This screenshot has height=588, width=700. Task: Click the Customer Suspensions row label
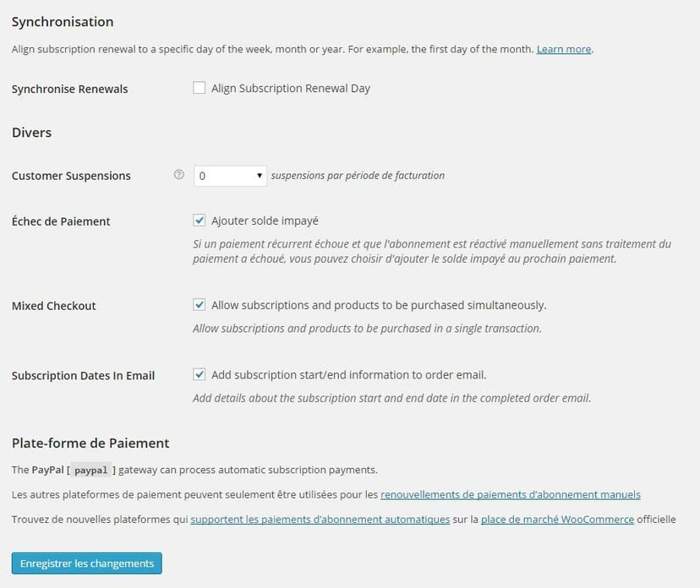tap(71, 176)
